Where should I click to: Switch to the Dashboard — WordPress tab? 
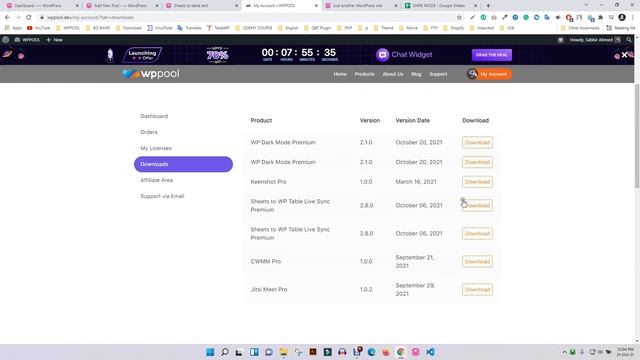point(42,6)
